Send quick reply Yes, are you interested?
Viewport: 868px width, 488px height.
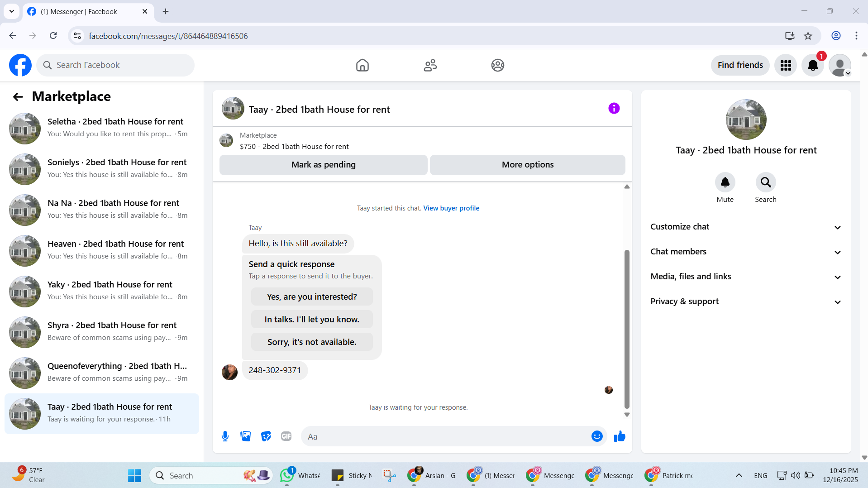pyautogui.click(x=312, y=297)
